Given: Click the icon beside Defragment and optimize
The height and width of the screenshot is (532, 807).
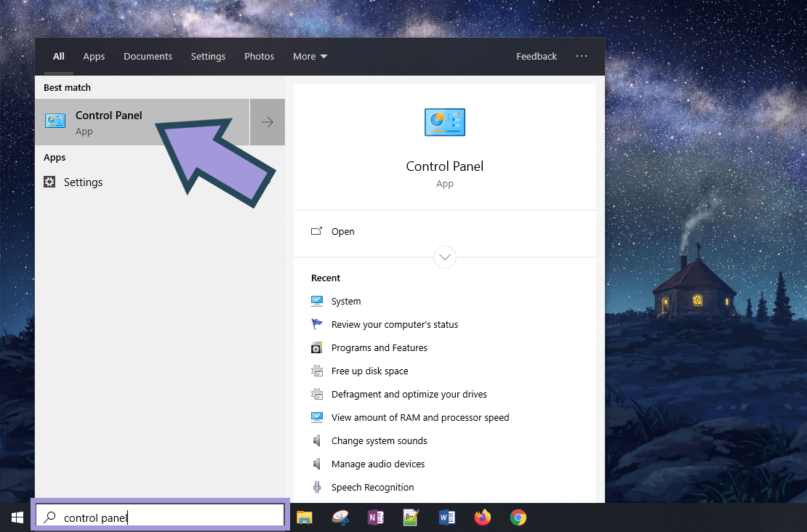Looking at the screenshot, I should [x=317, y=394].
